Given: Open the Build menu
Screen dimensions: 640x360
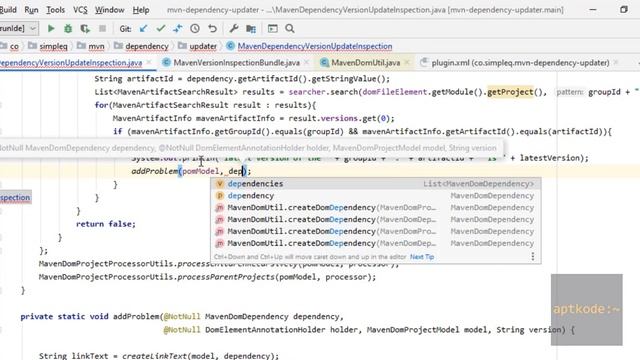Looking at the screenshot, I should (x=8, y=10).
